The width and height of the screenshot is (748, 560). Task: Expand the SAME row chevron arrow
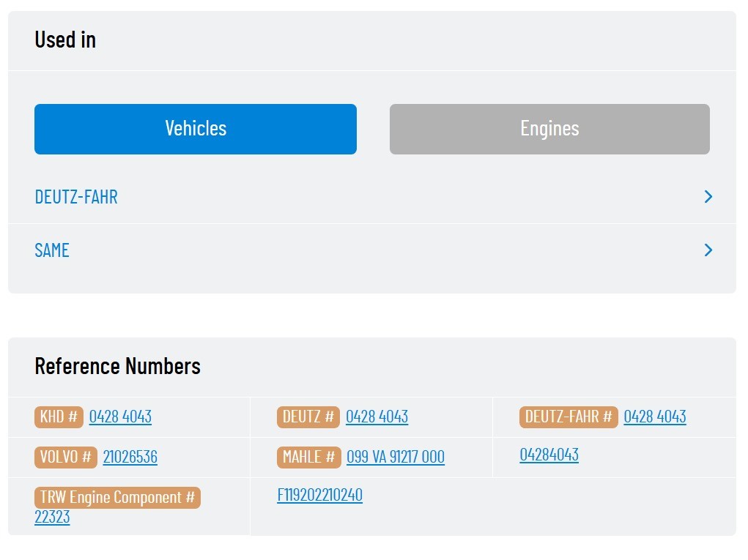click(x=708, y=250)
